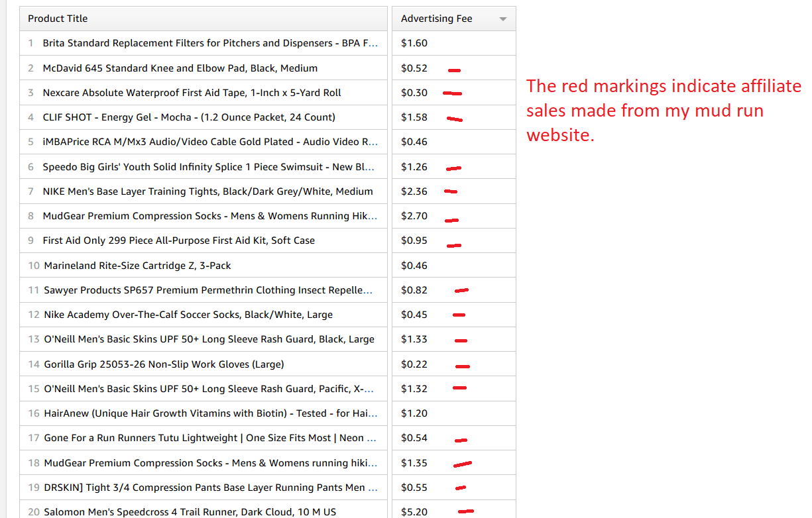
Task: Click the $1.60 fee for Brita filters
Action: [414, 43]
